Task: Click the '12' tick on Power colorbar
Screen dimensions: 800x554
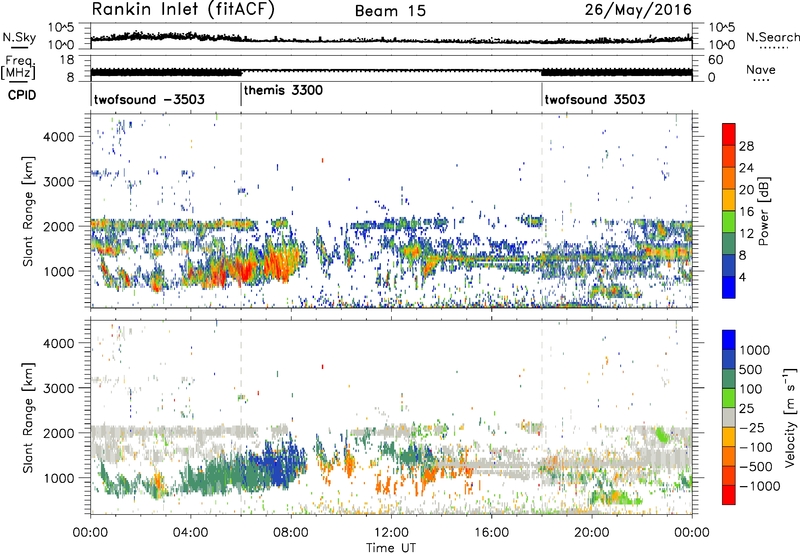Action: point(746,234)
